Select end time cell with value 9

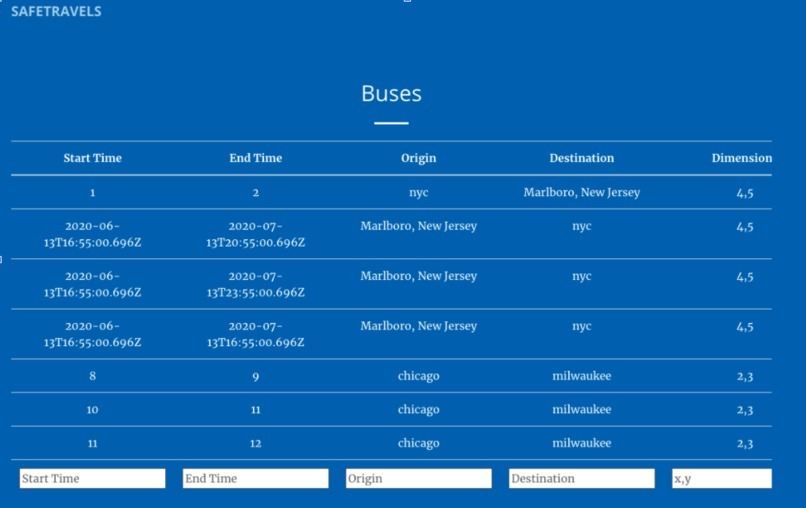pyautogui.click(x=255, y=377)
